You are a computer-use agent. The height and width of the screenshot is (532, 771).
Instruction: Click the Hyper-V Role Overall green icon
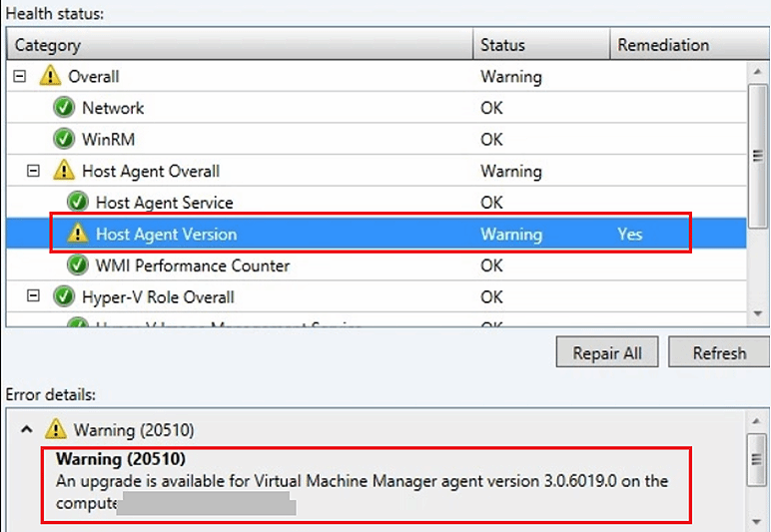pos(64,297)
